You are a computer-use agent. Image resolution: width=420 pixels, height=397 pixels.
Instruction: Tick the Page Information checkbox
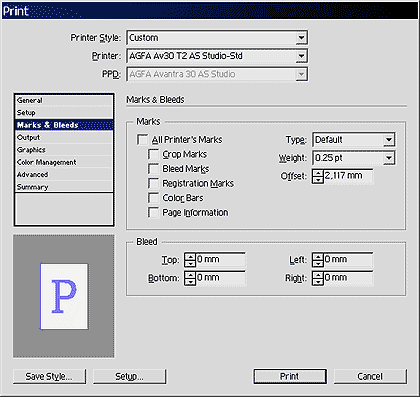153,213
